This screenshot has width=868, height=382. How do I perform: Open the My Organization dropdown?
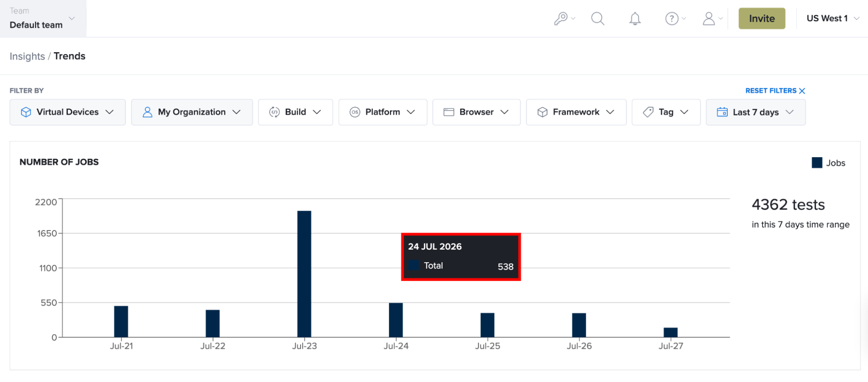(192, 112)
